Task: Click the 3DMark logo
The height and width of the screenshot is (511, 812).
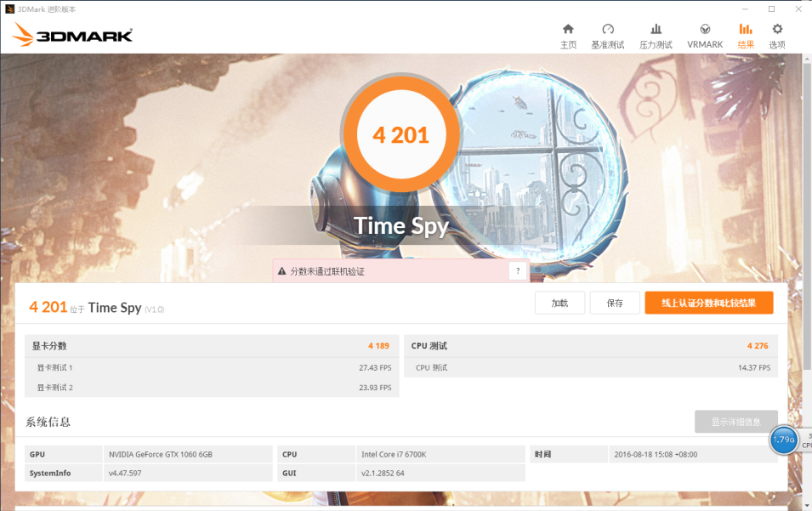Action: click(72, 34)
